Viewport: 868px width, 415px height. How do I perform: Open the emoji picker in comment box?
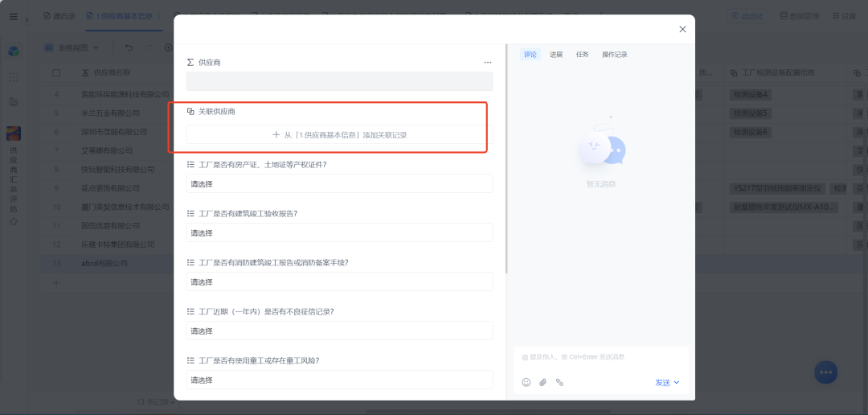[526, 382]
